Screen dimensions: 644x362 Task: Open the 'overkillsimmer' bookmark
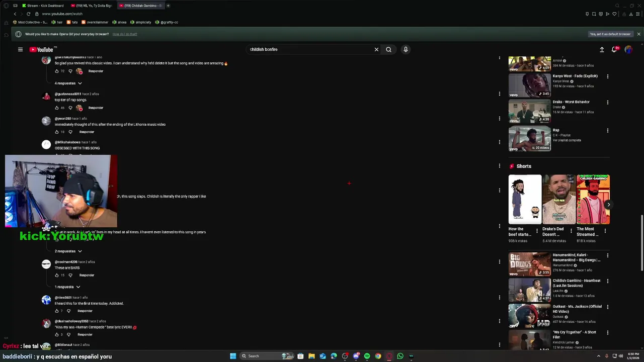[95, 22]
